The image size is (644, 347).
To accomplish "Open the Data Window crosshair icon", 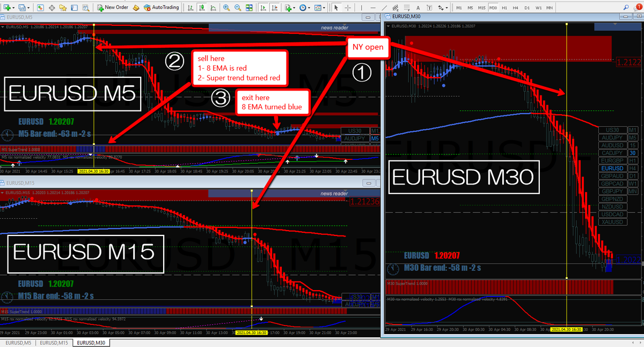I will click(x=52, y=8).
